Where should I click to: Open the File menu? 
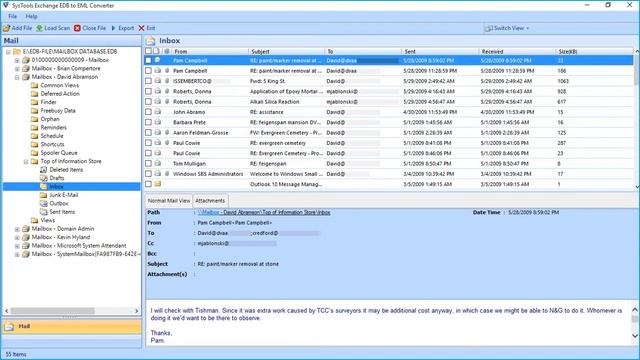13,16
